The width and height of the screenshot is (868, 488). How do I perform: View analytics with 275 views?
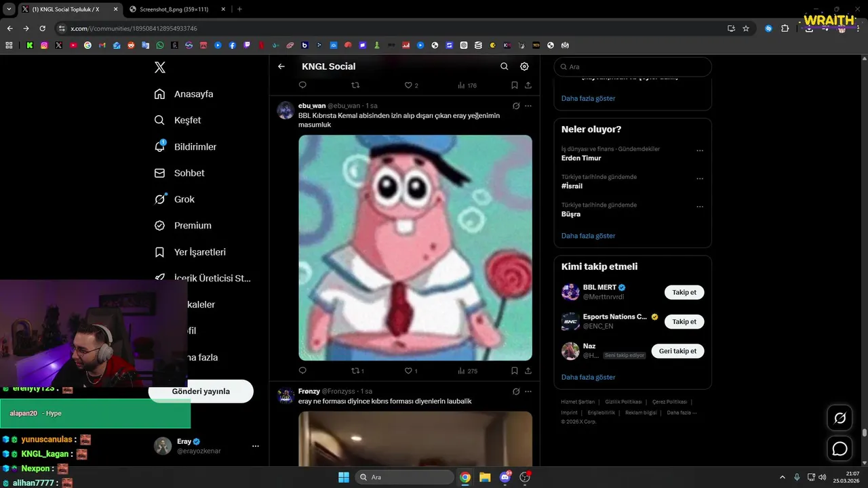(x=467, y=371)
